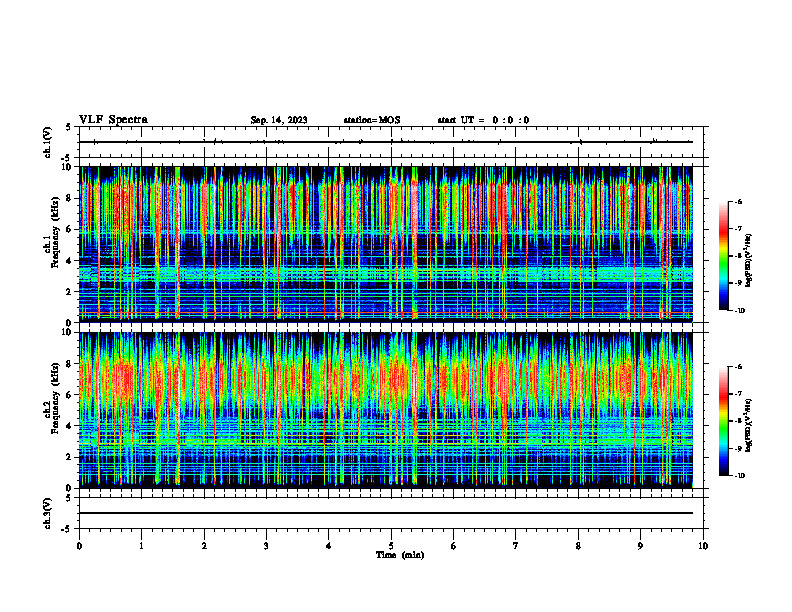Click the ch.1 frequency axis "8" tick label

70,198
